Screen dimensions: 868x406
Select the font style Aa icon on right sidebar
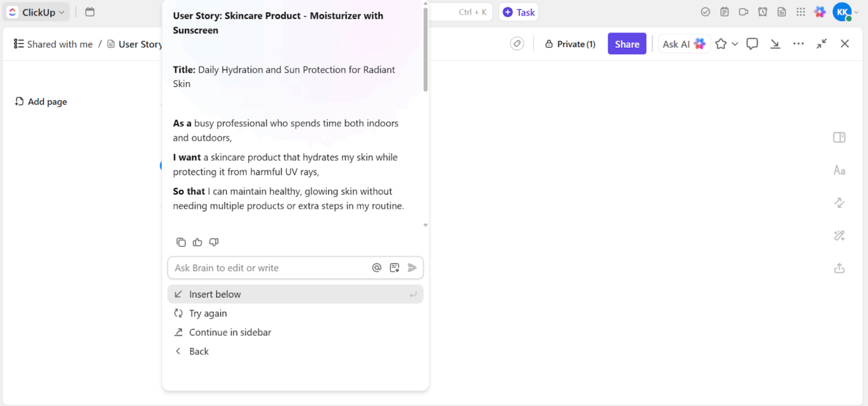tap(839, 170)
